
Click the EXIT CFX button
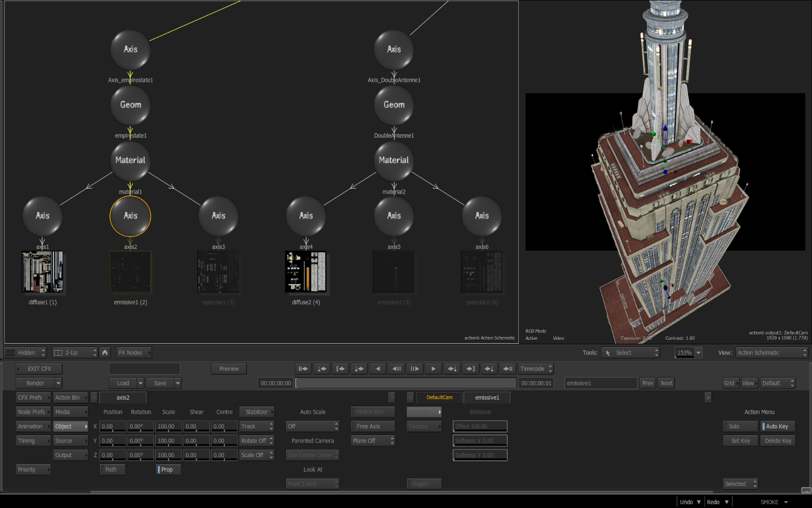click(x=39, y=369)
